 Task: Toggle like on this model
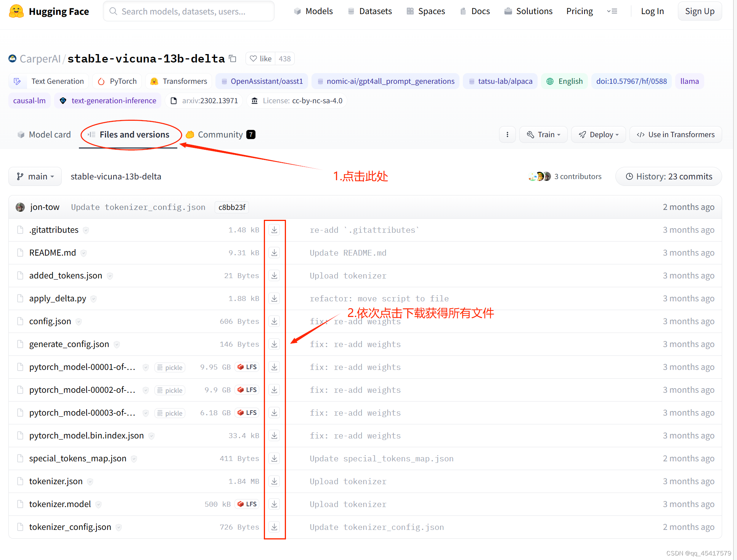260,59
